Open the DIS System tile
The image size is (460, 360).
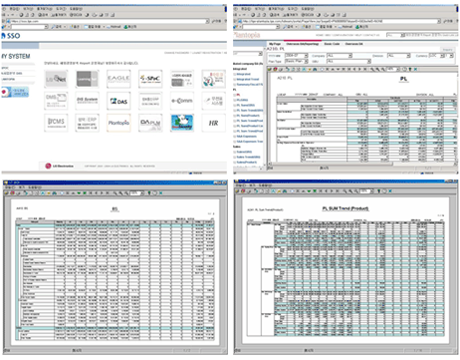(87, 101)
